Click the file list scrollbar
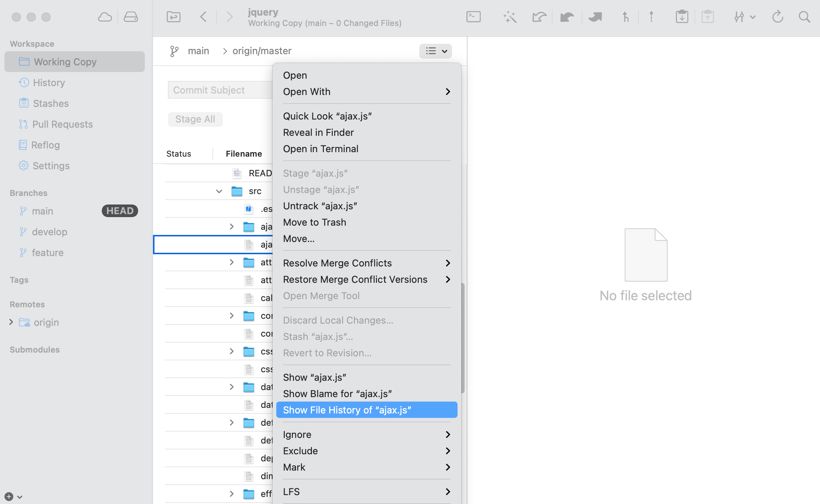The image size is (820, 504). (x=463, y=338)
